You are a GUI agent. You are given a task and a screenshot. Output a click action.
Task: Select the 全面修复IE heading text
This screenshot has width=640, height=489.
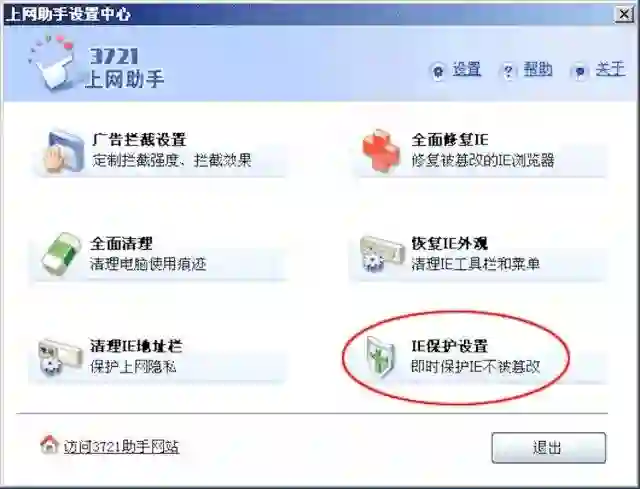449,140
